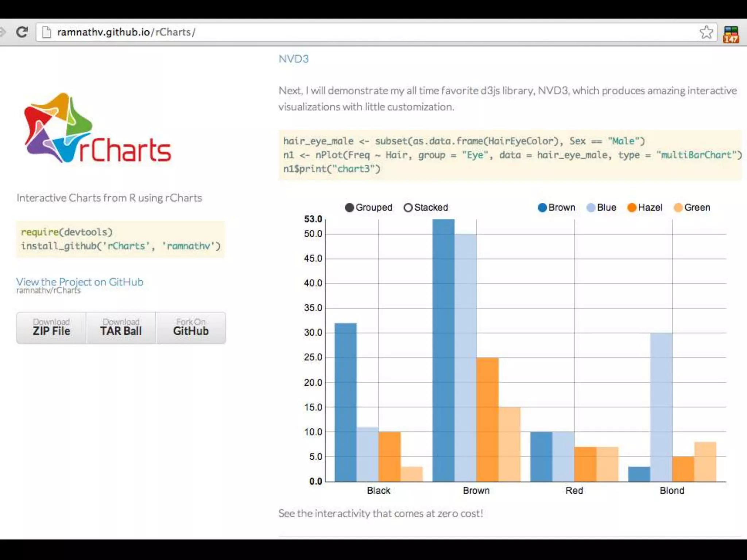Click the page document icon in the address bar
Viewport: 747px width, 560px height.
(47, 32)
